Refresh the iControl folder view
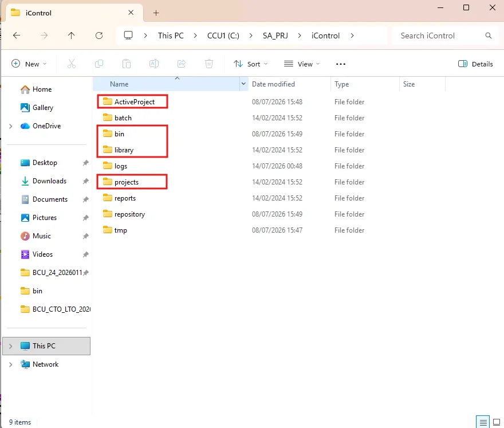The width and height of the screenshot is (504, 428). pos(99,36)
